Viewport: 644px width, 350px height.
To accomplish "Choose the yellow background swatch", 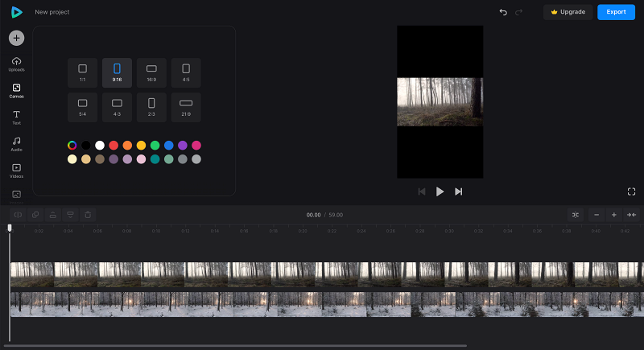I will pyautogui.click(x=142, y=146).
